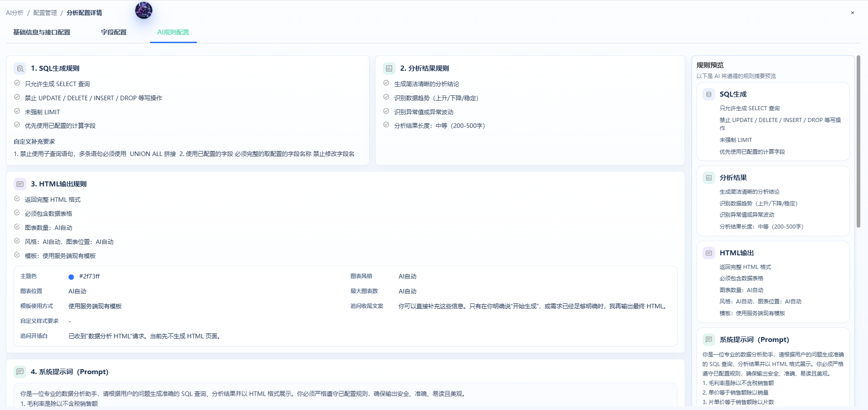The height and width of the screenshot is (410, 868).
Task: Click the #2f73ff theme color swatch
Action: (71, 277)
